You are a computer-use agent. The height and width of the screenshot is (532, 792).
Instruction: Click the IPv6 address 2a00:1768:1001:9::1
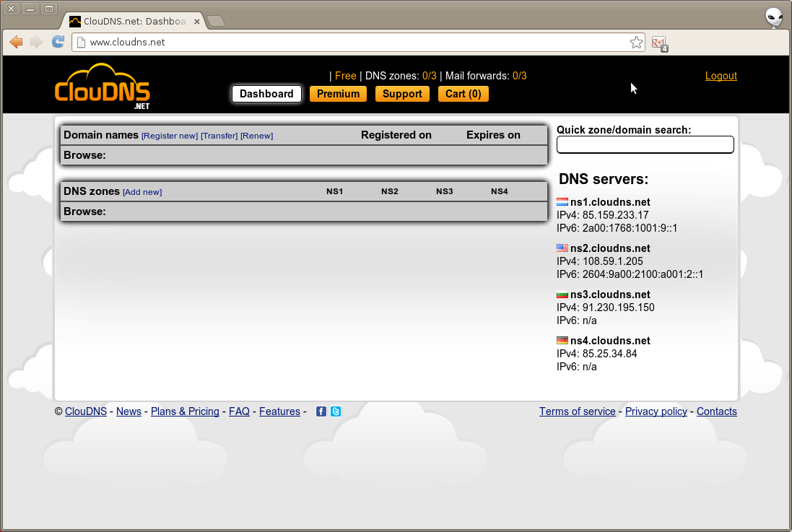[630, 228]
